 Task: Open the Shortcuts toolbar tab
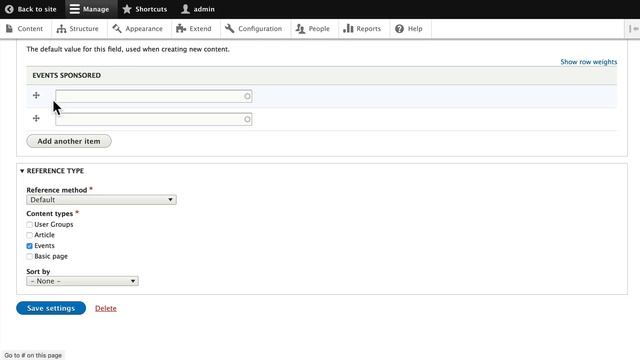(x=145, y=9)
